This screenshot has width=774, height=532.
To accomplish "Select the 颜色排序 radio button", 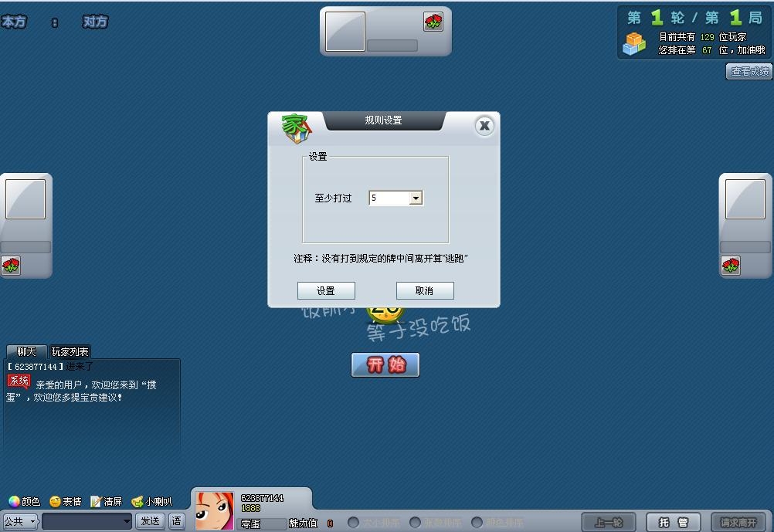I will tap(477, 523).
